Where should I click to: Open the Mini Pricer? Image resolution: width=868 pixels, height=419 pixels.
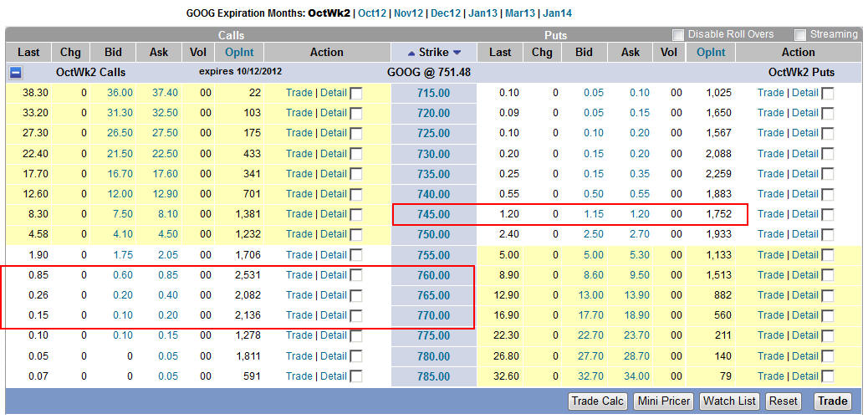point(663,401)
